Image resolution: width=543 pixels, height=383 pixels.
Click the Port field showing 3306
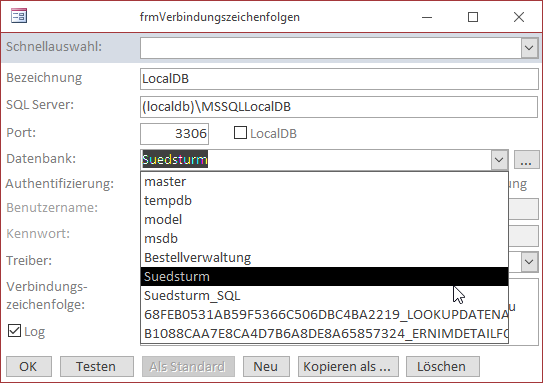point(175,134)
